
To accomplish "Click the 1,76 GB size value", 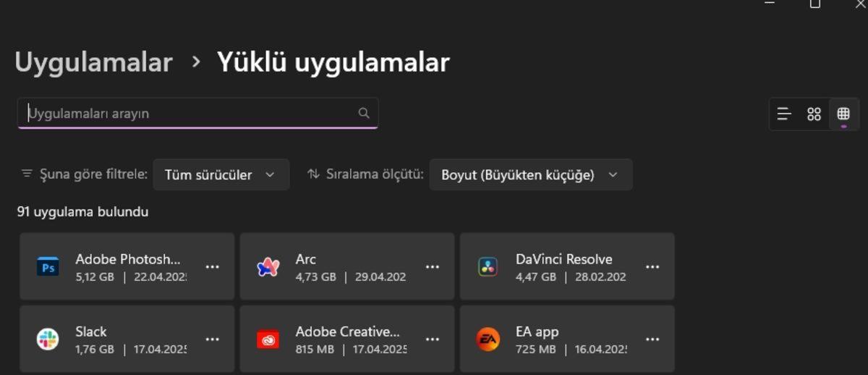I will (95, 349).
